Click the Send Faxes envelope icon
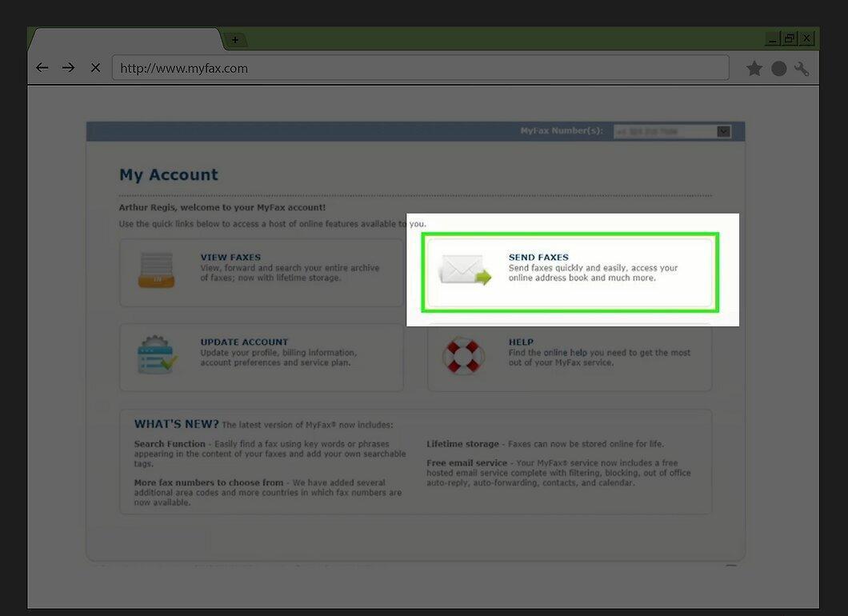 [x=465, y=269]
